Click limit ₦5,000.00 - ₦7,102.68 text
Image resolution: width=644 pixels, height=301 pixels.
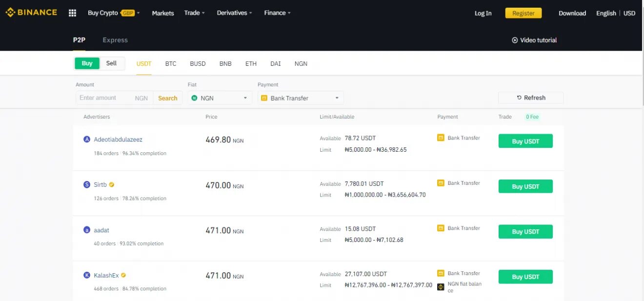point(374,240)
